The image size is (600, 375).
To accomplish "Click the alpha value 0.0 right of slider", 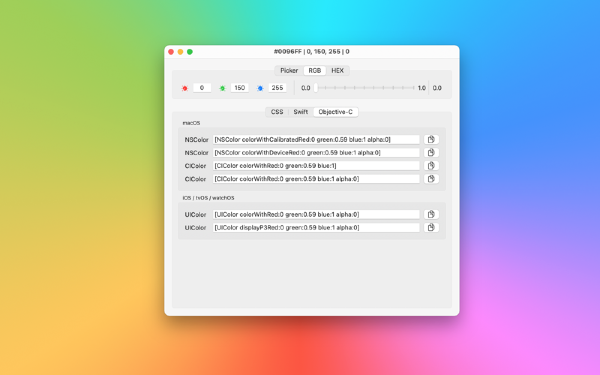I will tap(437, 88).
